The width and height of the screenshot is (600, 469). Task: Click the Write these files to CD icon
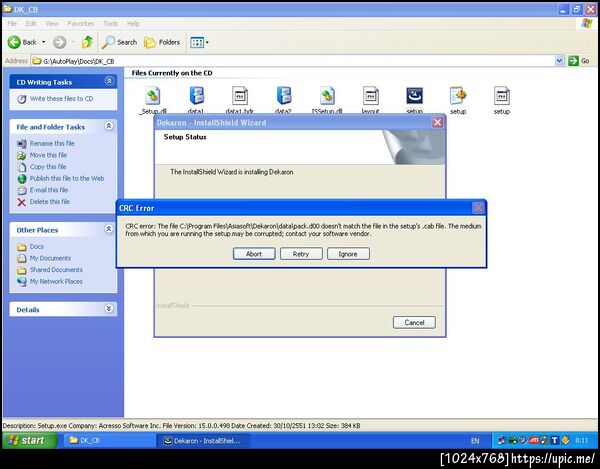point(22,99)
